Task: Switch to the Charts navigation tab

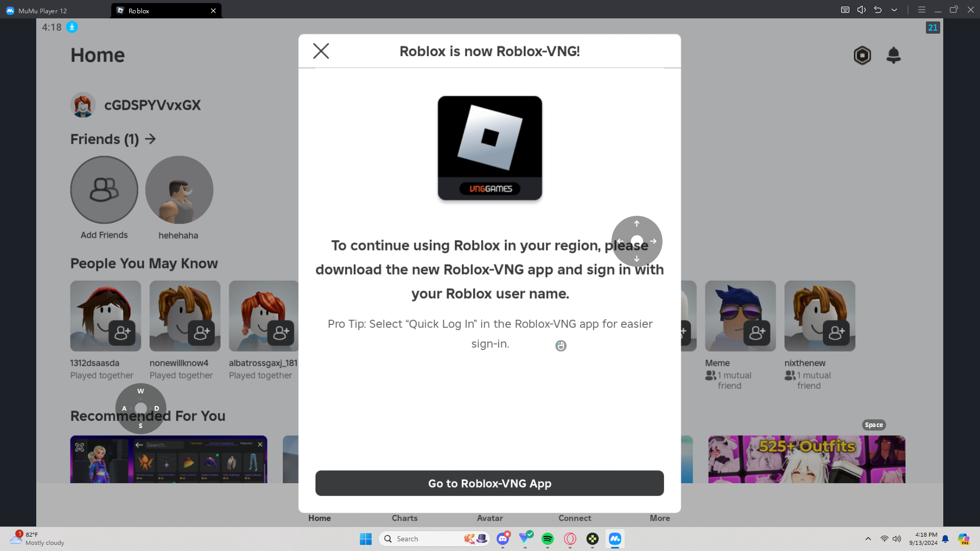Action: pos(405,518)
